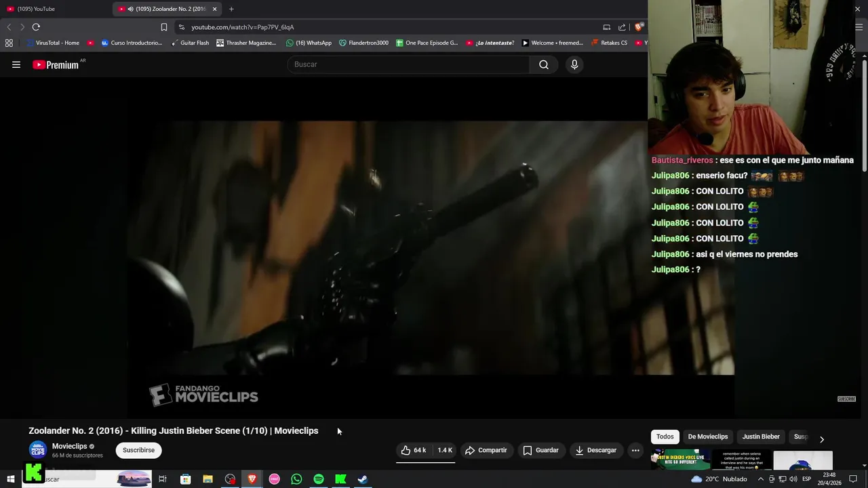The width and height of the screenshot is (868, 488).
Task: Click the Movieclips channel avatar
Action: click(x=37, y=449)
